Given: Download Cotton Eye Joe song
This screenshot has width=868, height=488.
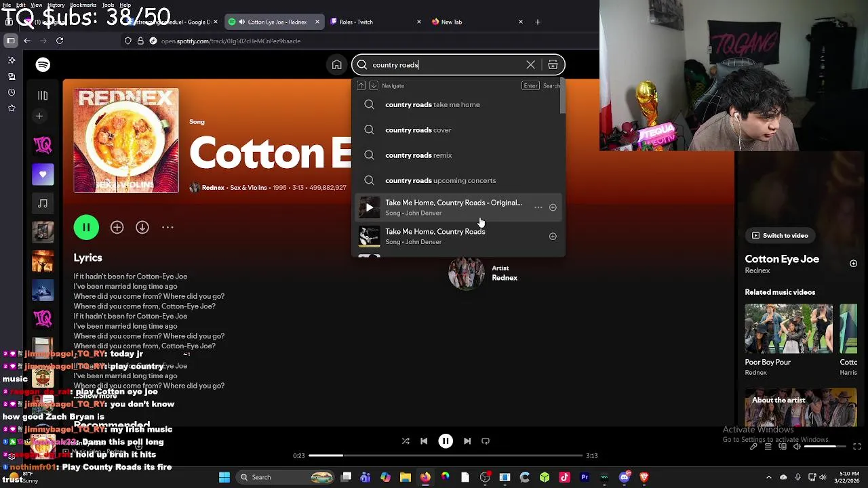Looking at the screenshot, I should (142, 228).
